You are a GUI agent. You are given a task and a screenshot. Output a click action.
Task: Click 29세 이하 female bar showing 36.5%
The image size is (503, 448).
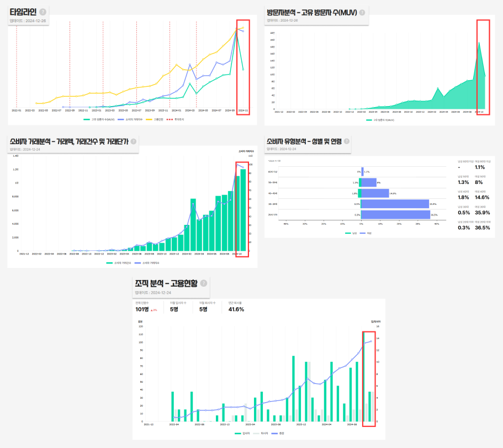tap(395, 215)
